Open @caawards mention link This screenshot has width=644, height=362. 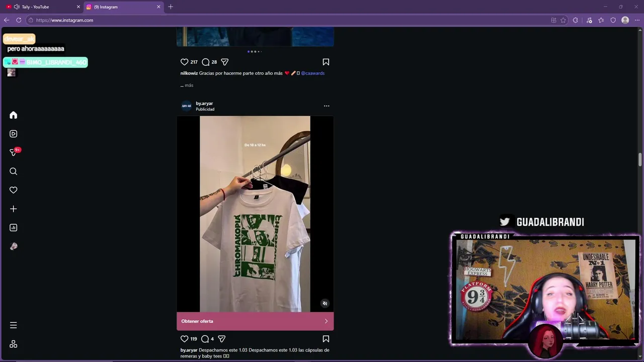click(313, 73)
